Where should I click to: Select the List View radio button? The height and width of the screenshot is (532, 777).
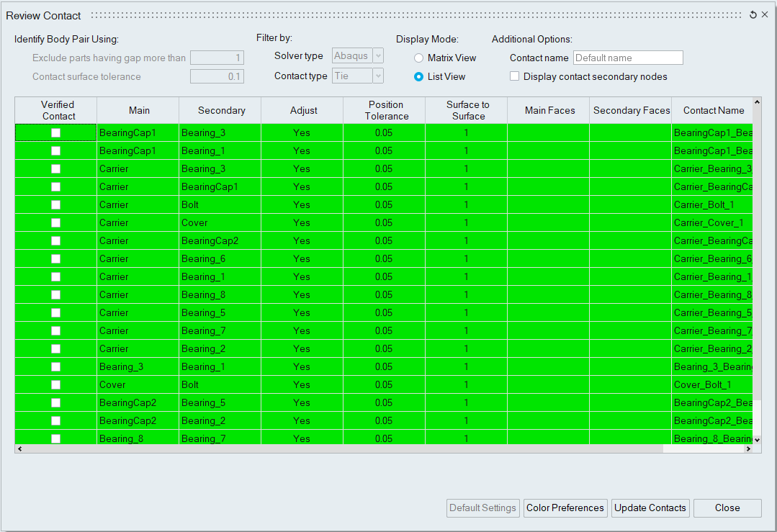pos(418,77)
